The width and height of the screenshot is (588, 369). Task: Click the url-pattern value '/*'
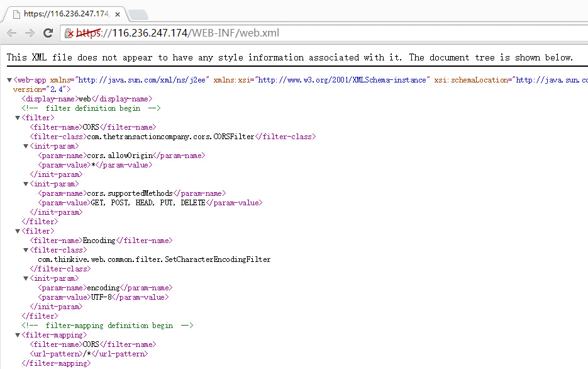point(87,354)
